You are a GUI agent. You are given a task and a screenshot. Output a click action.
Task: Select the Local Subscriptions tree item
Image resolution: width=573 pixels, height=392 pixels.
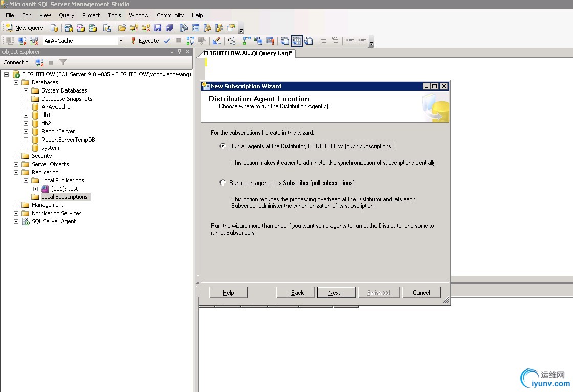click(x=64, y=197)
